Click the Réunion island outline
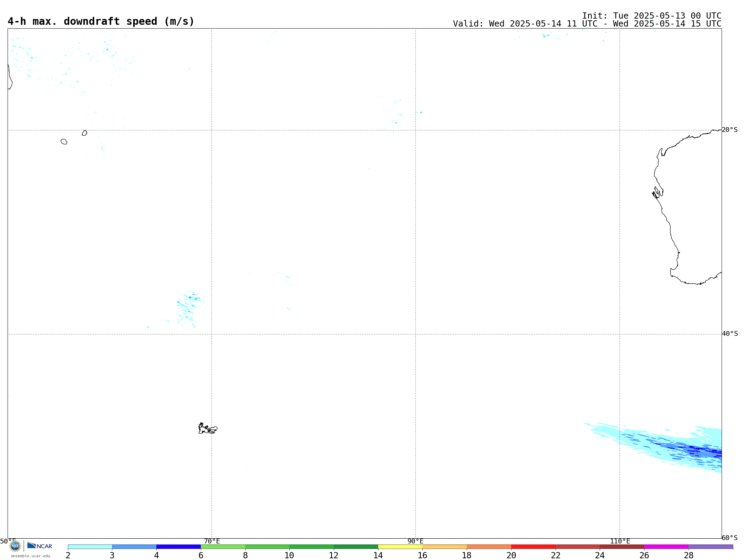744x560 pixels. click(64, 142)
